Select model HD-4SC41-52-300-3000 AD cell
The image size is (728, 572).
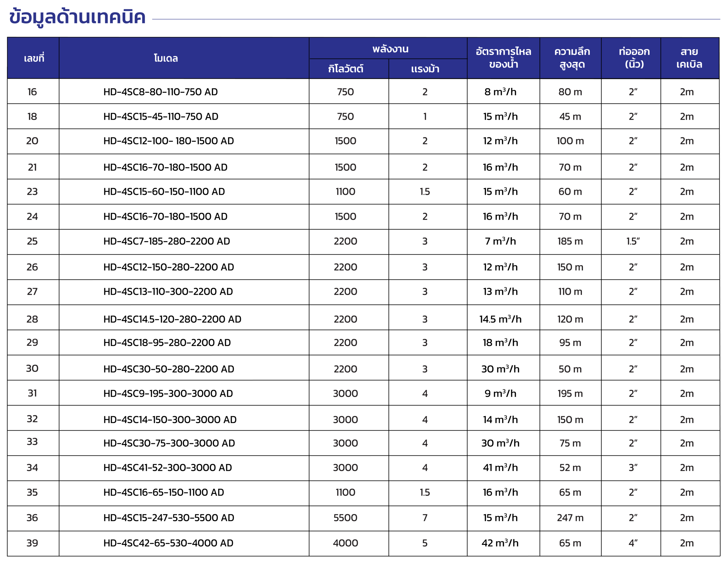(167, 467)
